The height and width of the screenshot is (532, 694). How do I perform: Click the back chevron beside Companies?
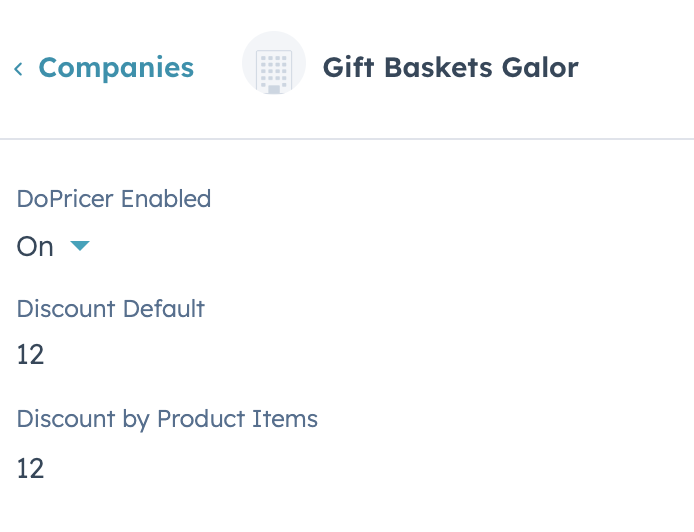(x=18, y=69)
